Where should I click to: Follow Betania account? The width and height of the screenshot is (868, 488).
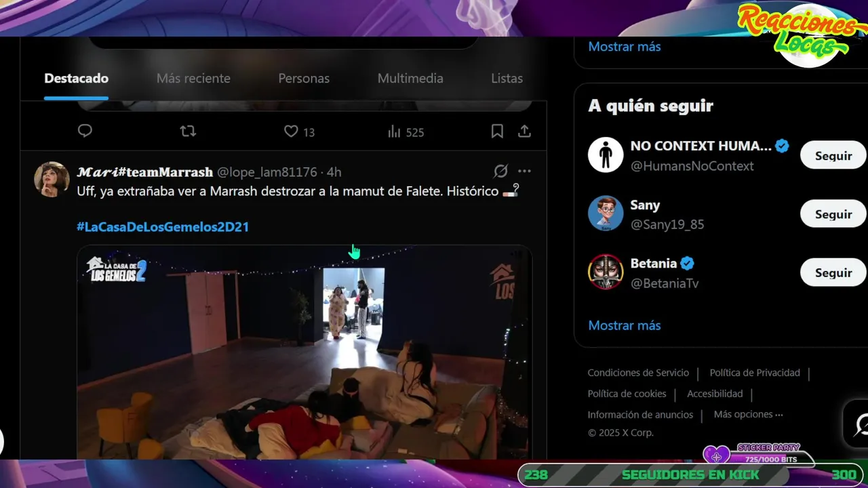pos(833,272)
